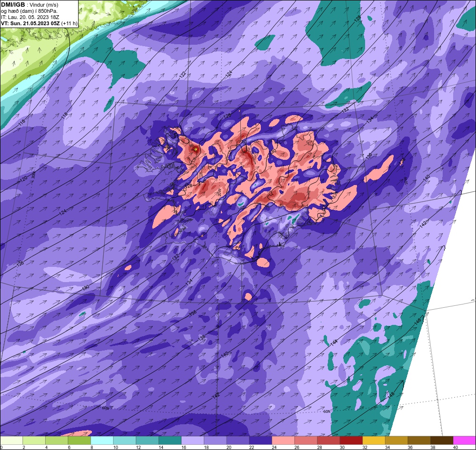Click the '116' height contour label
This screenshot has width=476, height=450.
pos(21,123)
